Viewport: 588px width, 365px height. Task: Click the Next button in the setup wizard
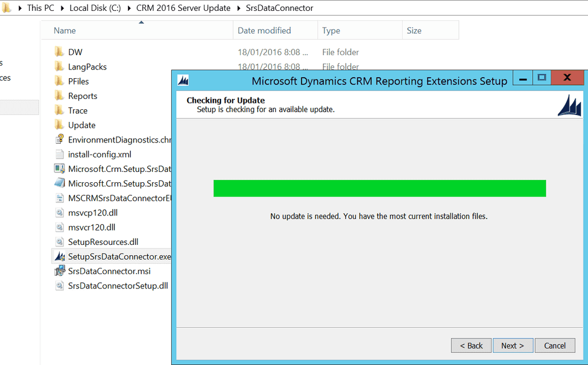(x=513, y=345)
